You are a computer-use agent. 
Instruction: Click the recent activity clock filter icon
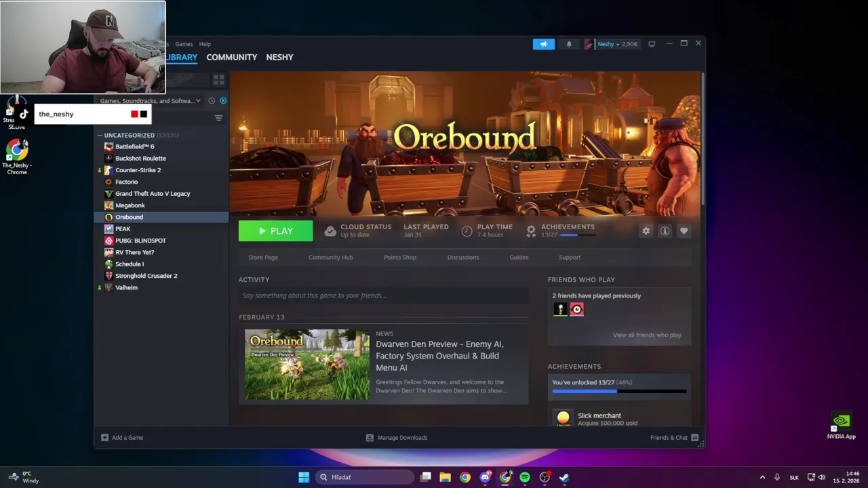coord(212,101)
